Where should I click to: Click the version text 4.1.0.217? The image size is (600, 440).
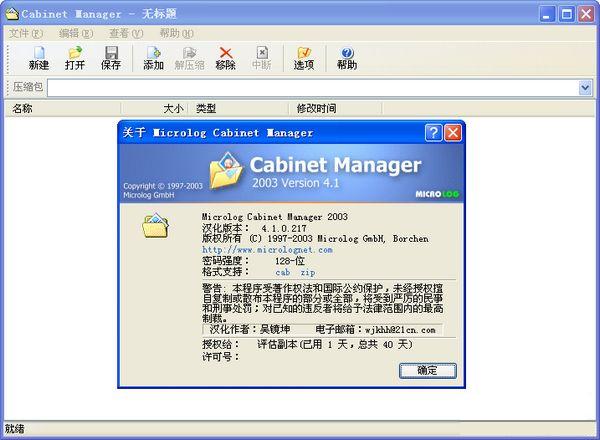(284, 228)
